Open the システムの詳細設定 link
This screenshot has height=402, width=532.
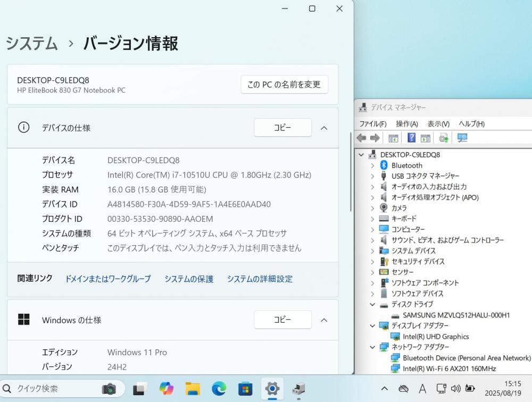point(260,279)
